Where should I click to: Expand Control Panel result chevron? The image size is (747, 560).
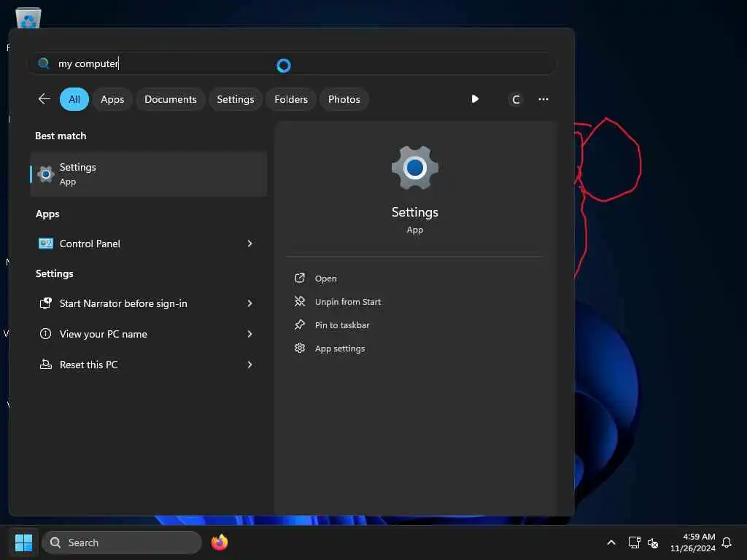tap(249, 244)
